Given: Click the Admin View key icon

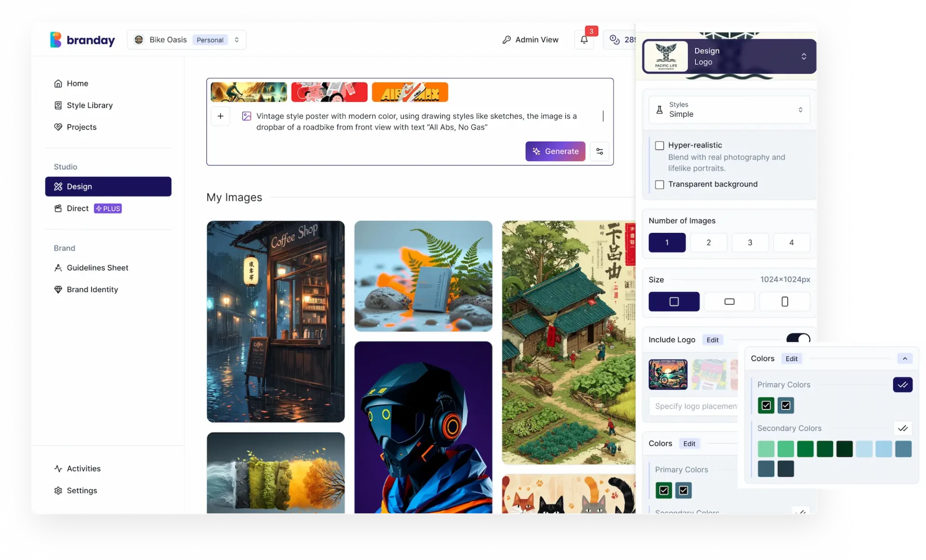Looking at the screenshot, I should point(506,40).
